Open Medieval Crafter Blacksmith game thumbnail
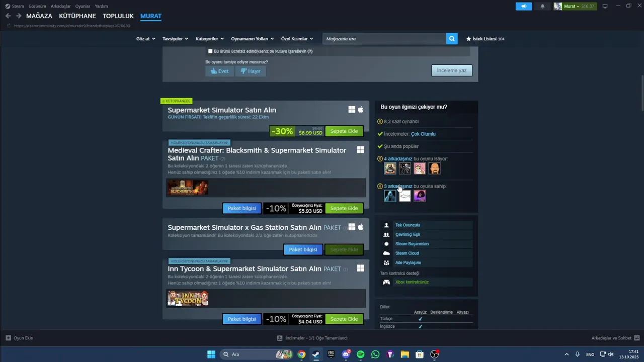Viewport: 644px width, 362px height. click(187, 188)
